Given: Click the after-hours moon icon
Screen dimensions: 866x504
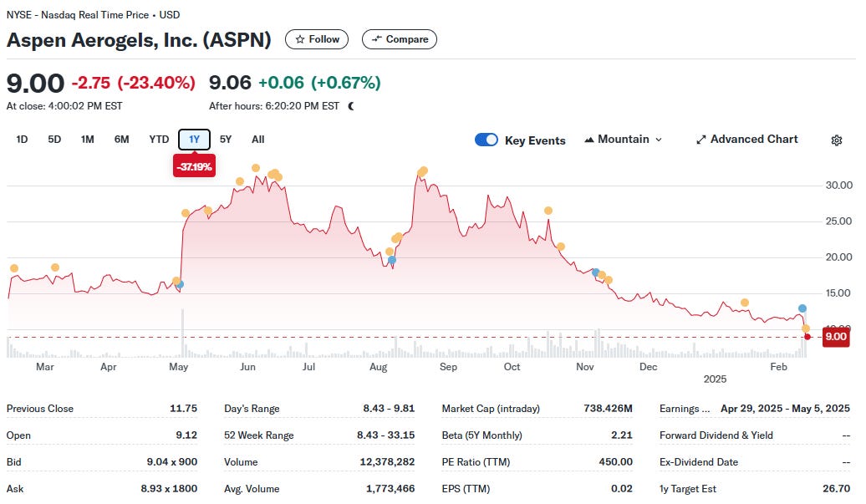Looking at the screenshot, I should click(351, 106).
